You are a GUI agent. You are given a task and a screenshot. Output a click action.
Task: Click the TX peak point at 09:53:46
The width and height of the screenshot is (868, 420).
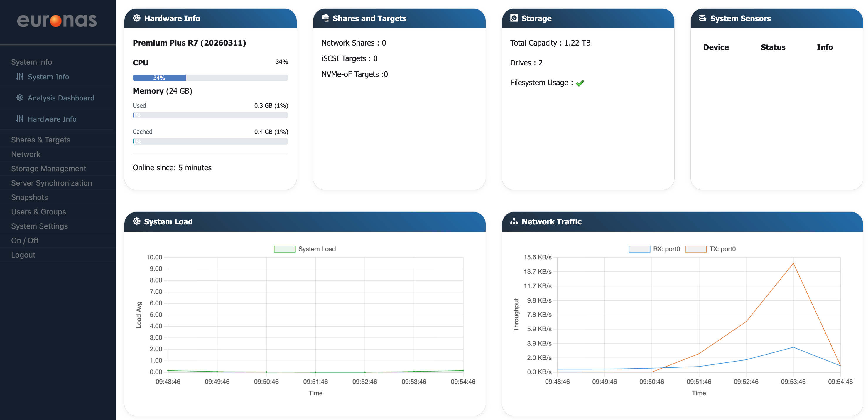point(793,263)
